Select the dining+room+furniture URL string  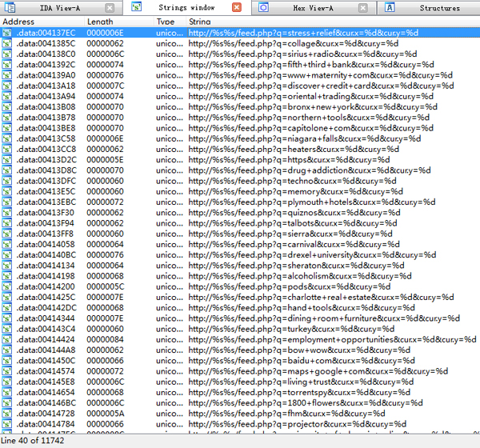pos(324,318)
